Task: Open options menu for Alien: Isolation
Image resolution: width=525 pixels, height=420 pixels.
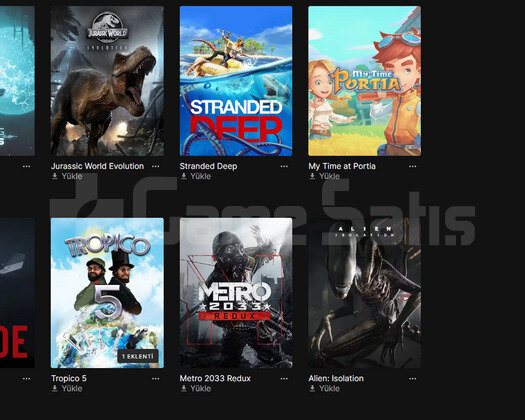Action: (x=412, y=379)
